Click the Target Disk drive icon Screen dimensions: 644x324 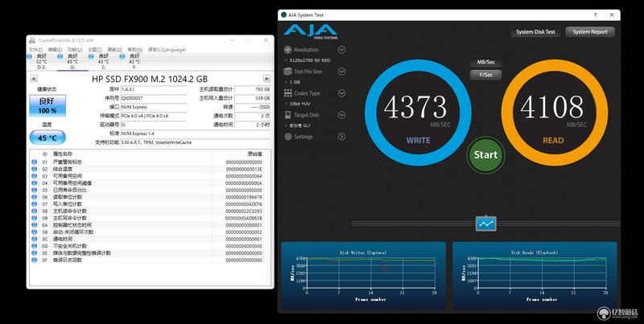point(288,115)
